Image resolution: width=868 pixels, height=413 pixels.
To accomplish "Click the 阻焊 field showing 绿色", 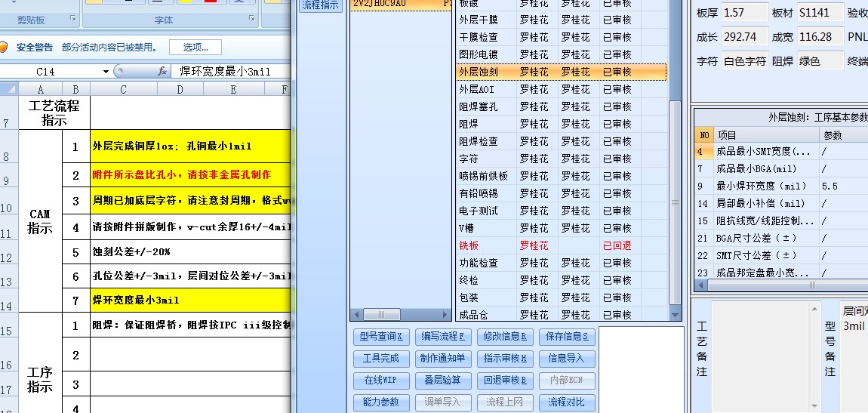I will [x=820, y=61].
